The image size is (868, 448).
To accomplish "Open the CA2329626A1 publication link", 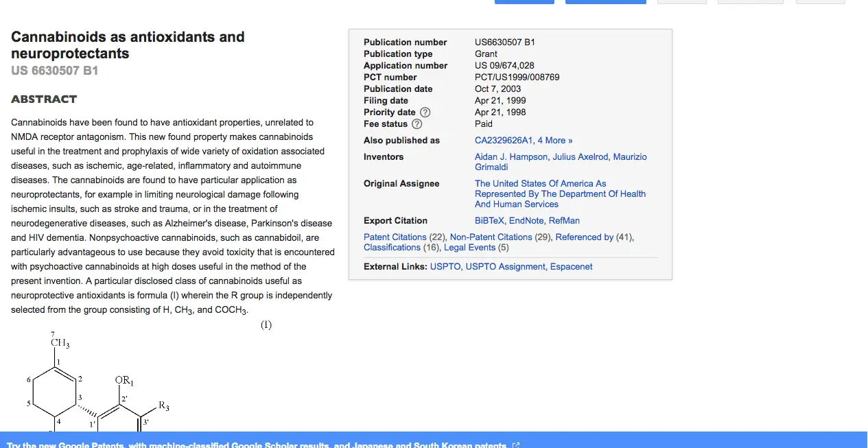I will pos(503,141).
